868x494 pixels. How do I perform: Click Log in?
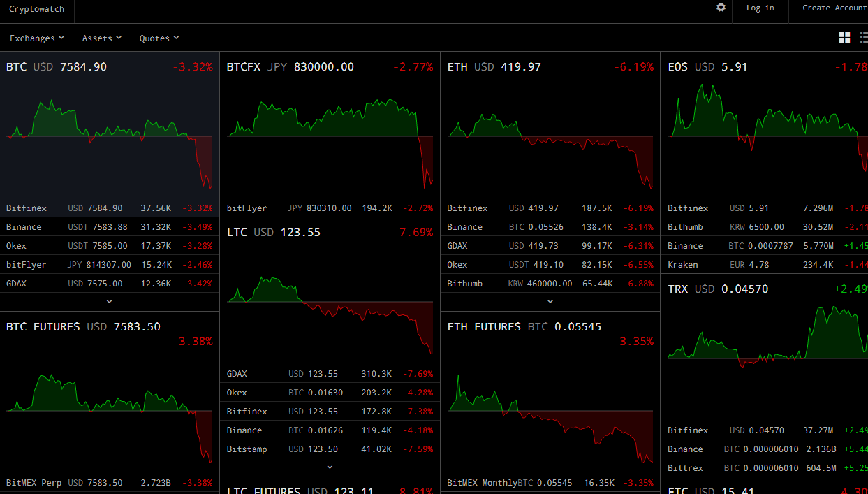click(760, 8)
